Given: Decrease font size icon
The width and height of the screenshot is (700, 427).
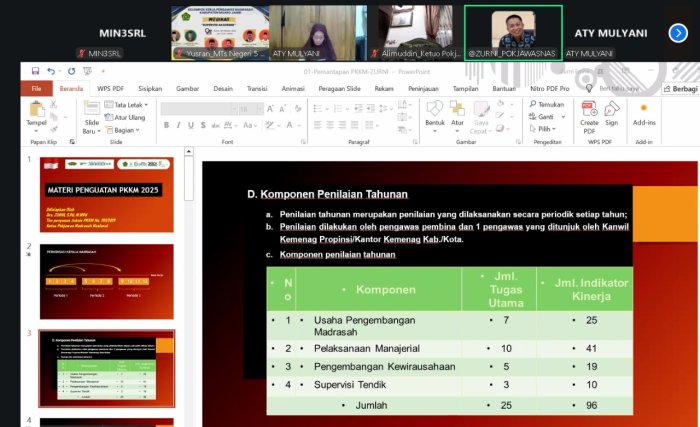Looking at the screenshot, I should [x=283, y=109].
